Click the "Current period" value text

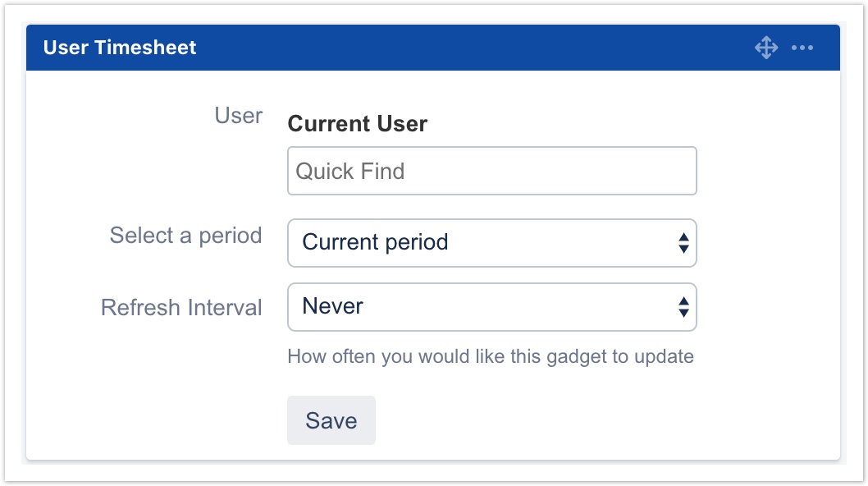pyautogui.click(x=375, y=243)
